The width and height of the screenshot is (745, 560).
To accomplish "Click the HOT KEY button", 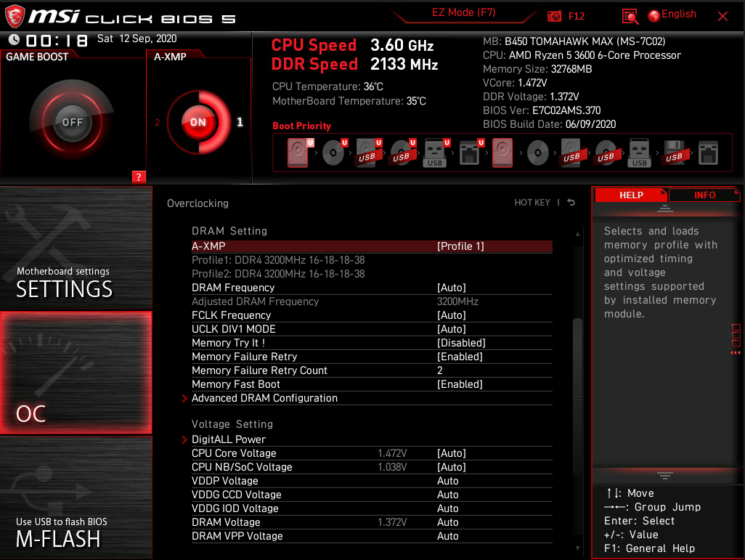I will point(532,203).
